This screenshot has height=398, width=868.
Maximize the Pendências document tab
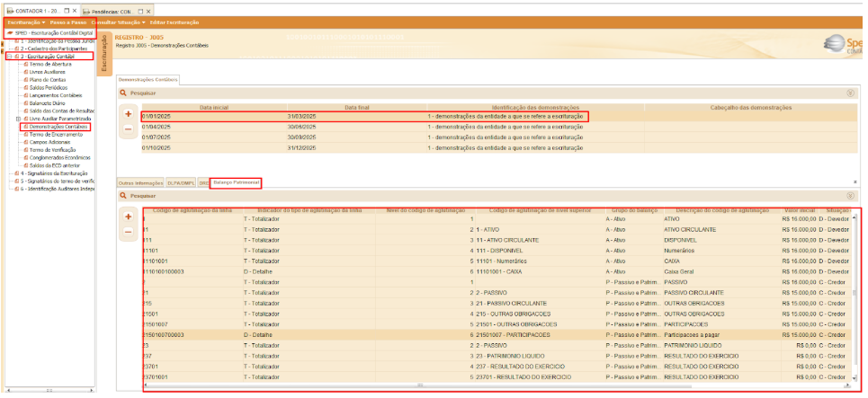(x=140, y=11)
